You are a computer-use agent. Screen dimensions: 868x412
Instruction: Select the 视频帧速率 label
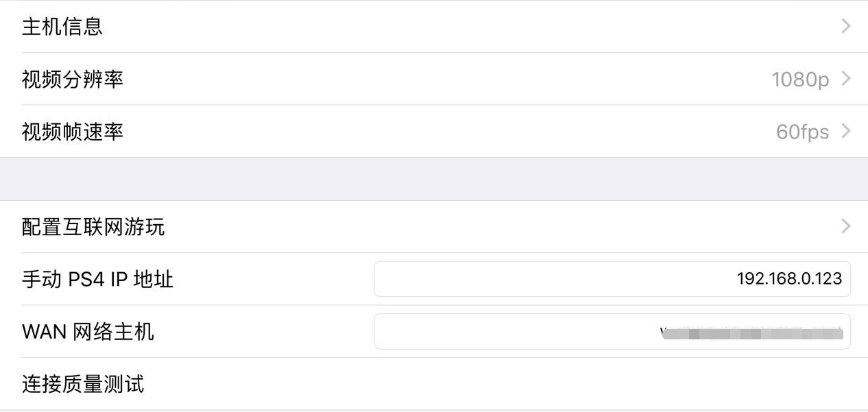73,132
